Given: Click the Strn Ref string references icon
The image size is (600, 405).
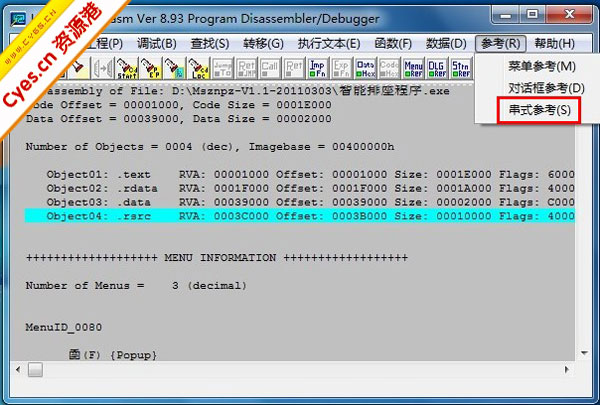Looking at the screenshot, I should click(x=461, y=67).
